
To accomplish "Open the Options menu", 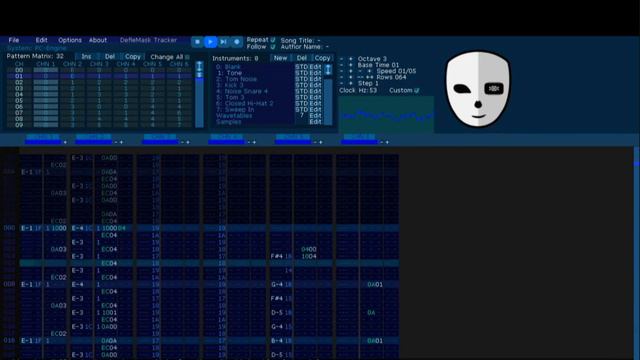I will [70, 40].
